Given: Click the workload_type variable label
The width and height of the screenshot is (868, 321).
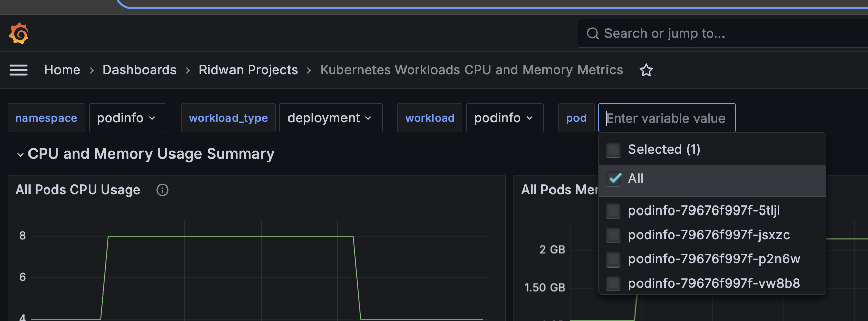Looking at the screenshot, I should (x=228, y=118).
